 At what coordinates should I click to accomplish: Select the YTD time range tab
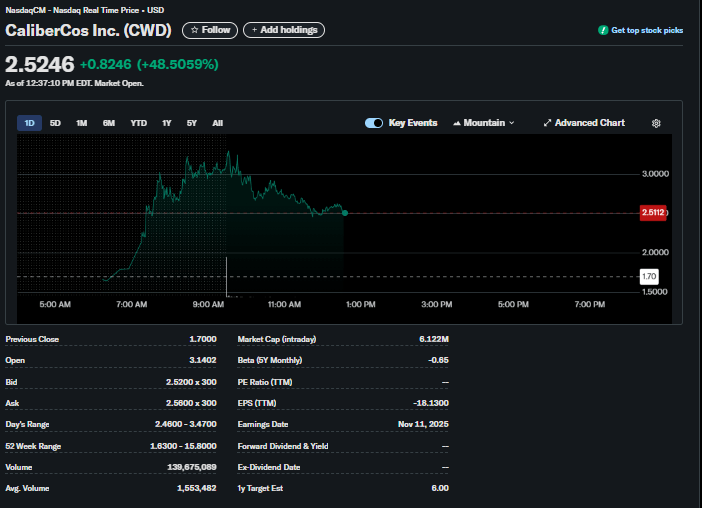(139, 123)
